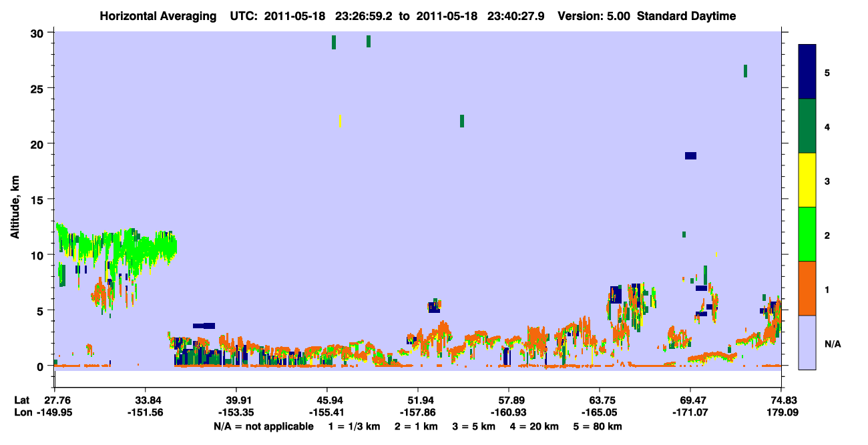Click the 'Altitude, km' axis label
868x445 pixels.
[x=15, y=207]
